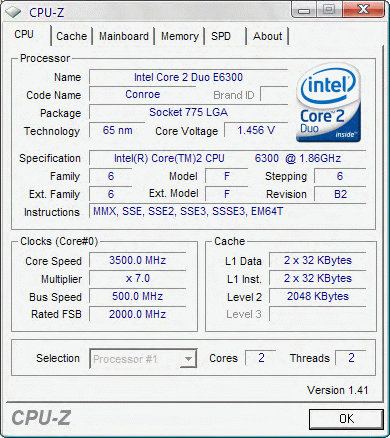Select the CPU tab
Viewport: 390px width, 438px height.
pyautogui.click(x=24, y=35)
